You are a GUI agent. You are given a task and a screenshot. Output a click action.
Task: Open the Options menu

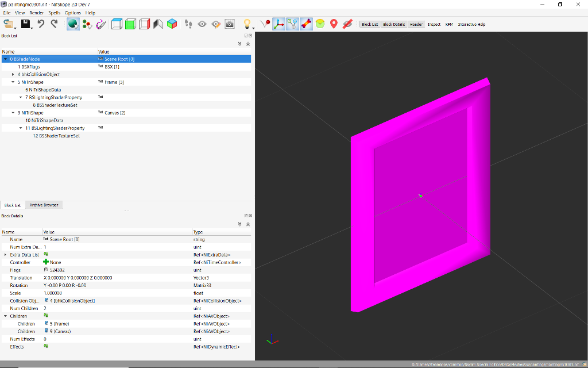(73, 13)
